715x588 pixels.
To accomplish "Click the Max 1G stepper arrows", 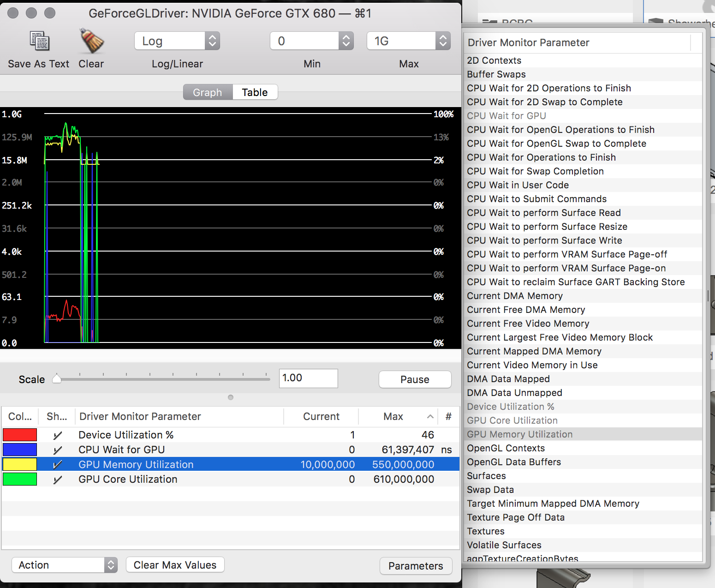I will tap(443, 41).
